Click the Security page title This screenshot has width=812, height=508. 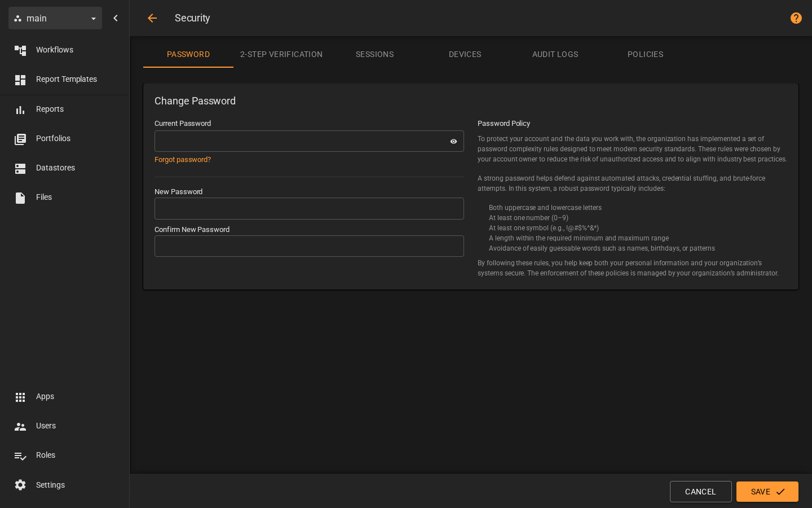click(192, 18)
